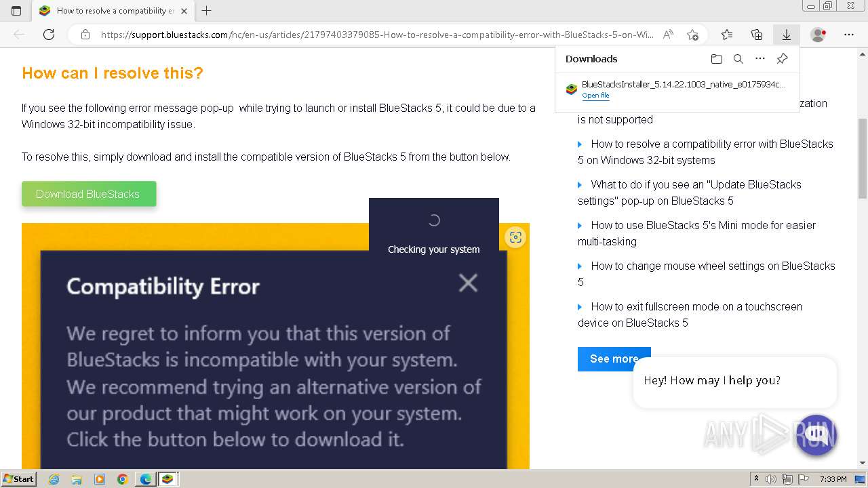The height and width of the screenshot is (488, 868).
Task: Open File Explorer from the taskbar
Action: point(77,479)
